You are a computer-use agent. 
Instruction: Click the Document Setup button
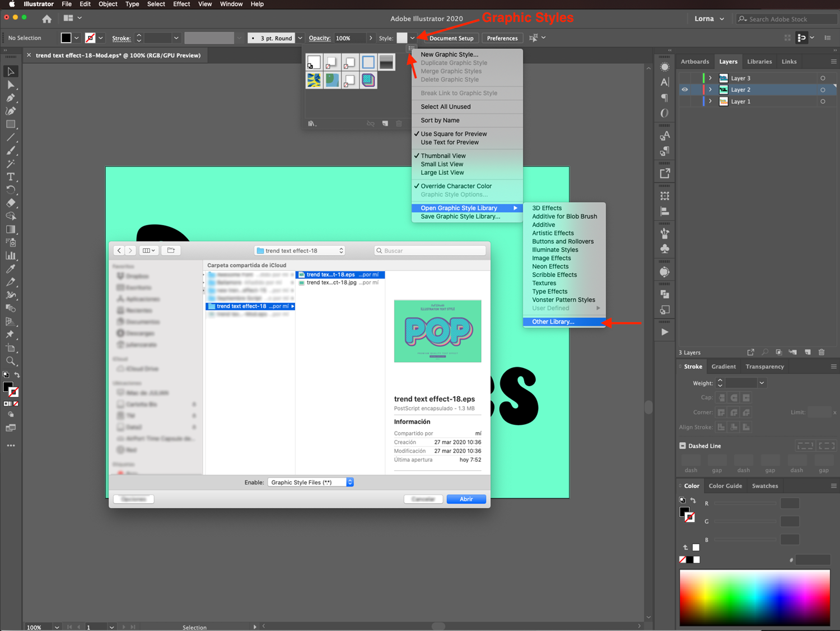pyautogui.click(x=451, y=38)
